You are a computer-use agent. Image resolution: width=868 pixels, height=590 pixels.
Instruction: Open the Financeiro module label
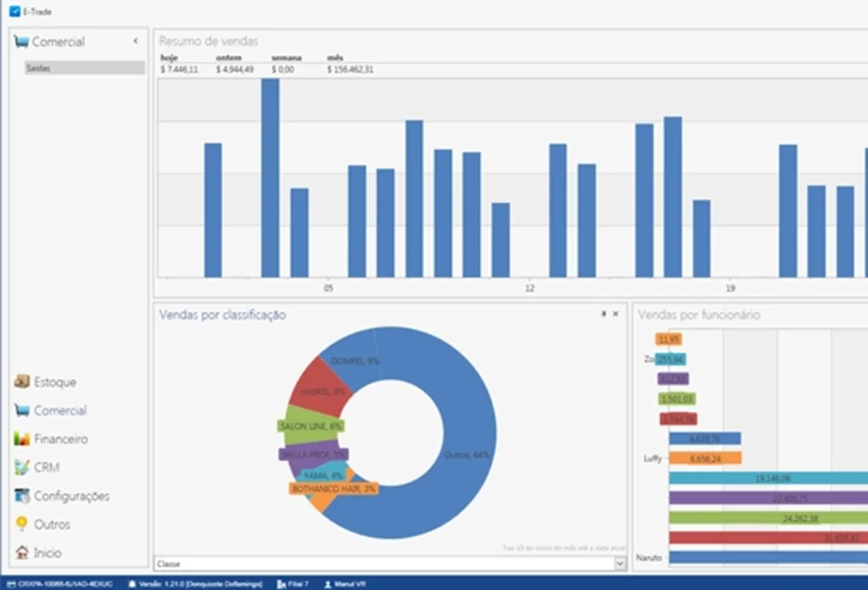pos(60,439)
